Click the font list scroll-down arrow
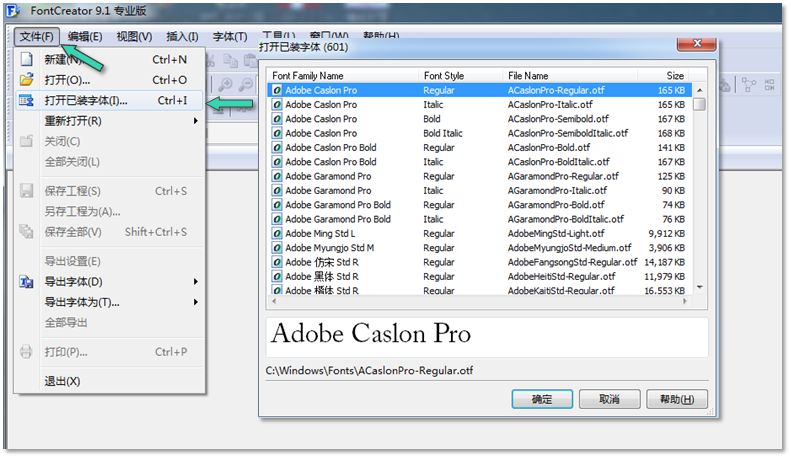Screen dimensions: 791x458 pyautogui.click(x=700, y=287)
